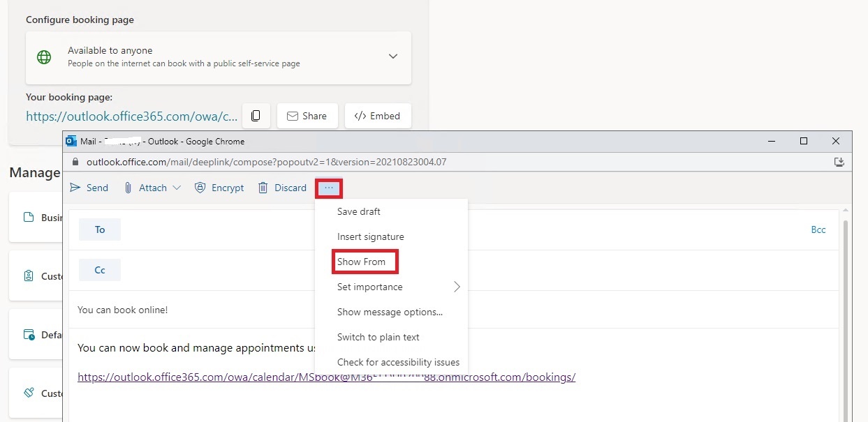Click the Share button
Image resolution: width=868 pixels, height=422 pixels.
point(307,116)
